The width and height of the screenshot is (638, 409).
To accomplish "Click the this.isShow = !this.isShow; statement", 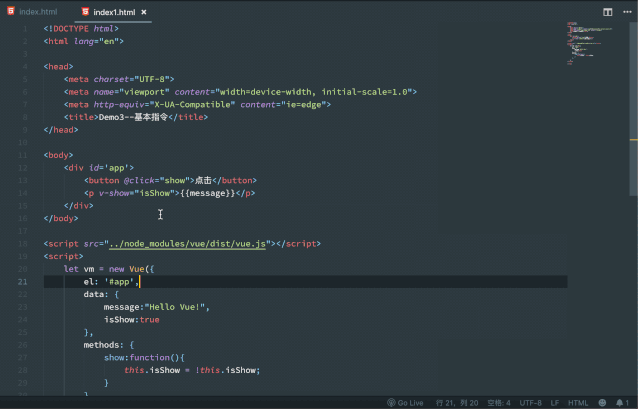I will pyautogui.click(x=192, y=370).
